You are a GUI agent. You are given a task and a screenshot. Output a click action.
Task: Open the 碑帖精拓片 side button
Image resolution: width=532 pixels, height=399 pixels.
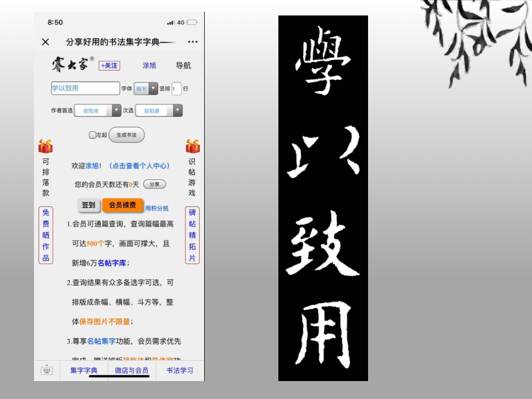coord(192,235)
